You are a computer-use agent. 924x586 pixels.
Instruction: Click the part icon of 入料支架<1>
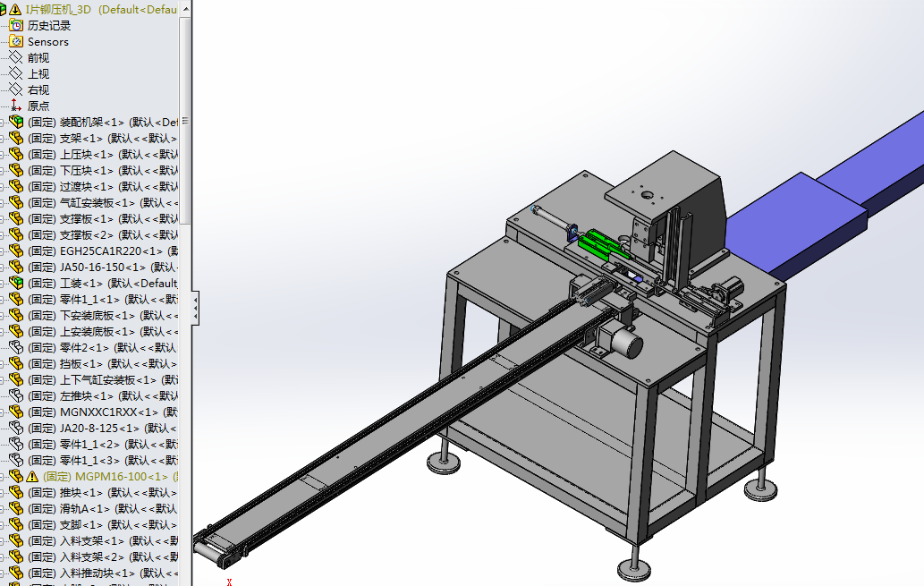(16, 540)
